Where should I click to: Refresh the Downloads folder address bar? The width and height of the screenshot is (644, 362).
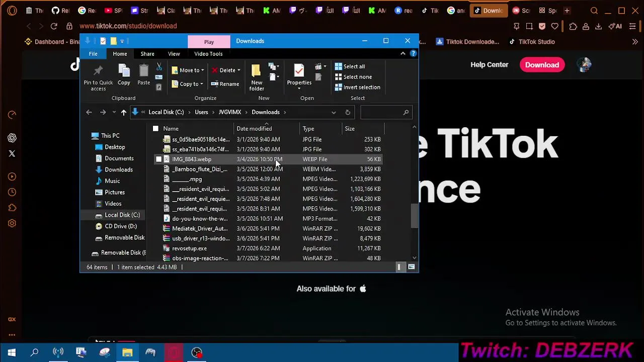[348, 112]
